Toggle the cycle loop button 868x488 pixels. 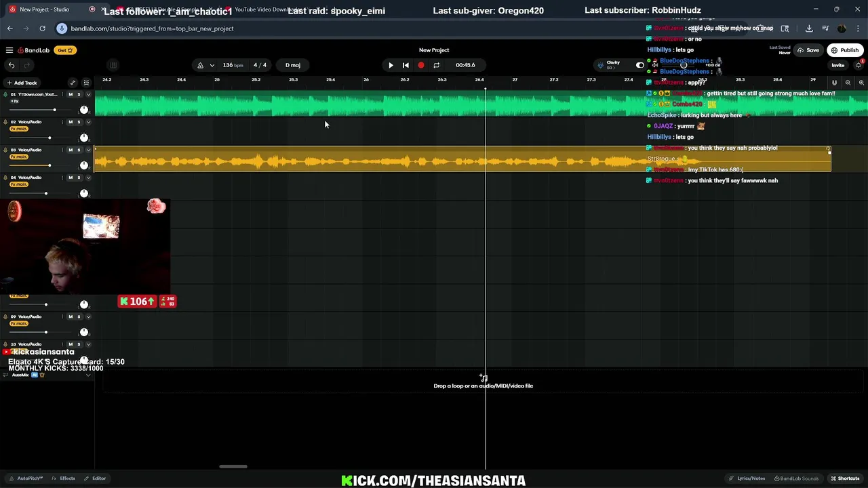[436, 65]
